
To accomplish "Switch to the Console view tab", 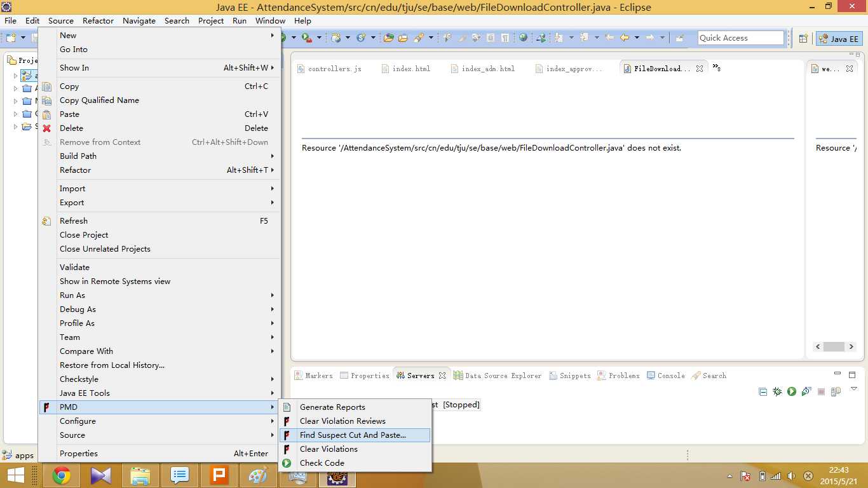I will click(x=665, y=376).
